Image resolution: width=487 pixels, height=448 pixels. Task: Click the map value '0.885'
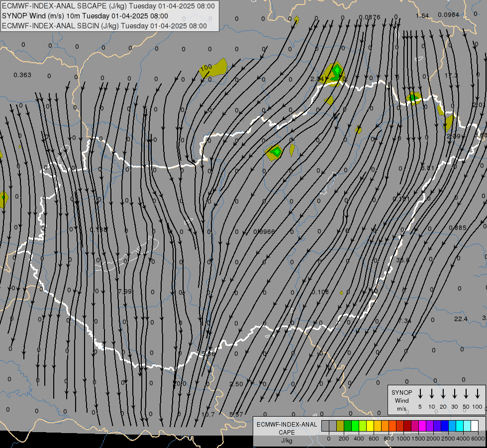pos(458,228)
